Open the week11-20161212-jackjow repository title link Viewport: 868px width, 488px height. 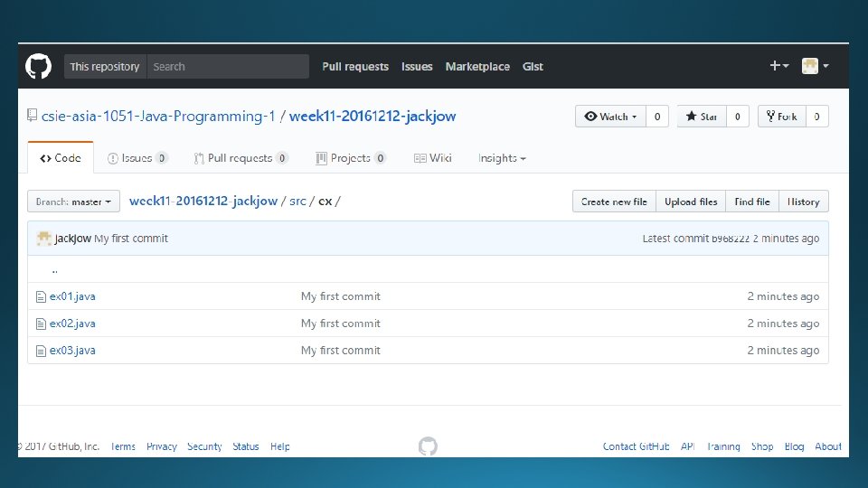(x=373, y=117)
